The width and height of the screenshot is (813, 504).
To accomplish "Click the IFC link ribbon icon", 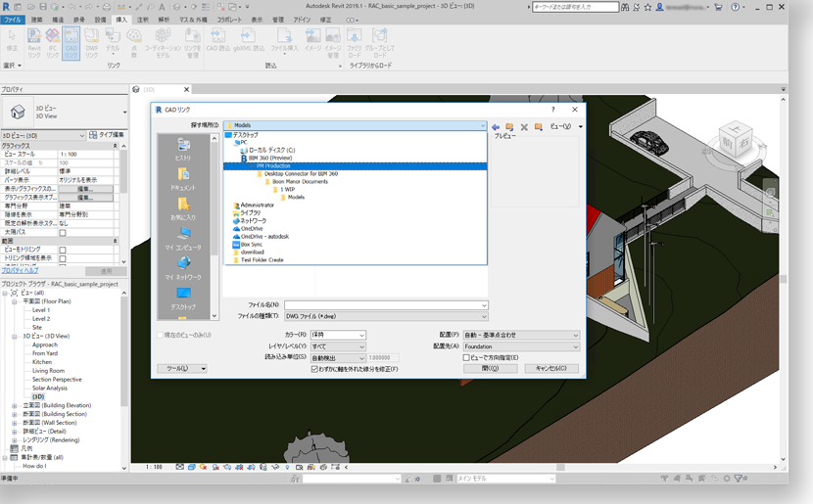I will pyautogui.click(x=52, y=43).
